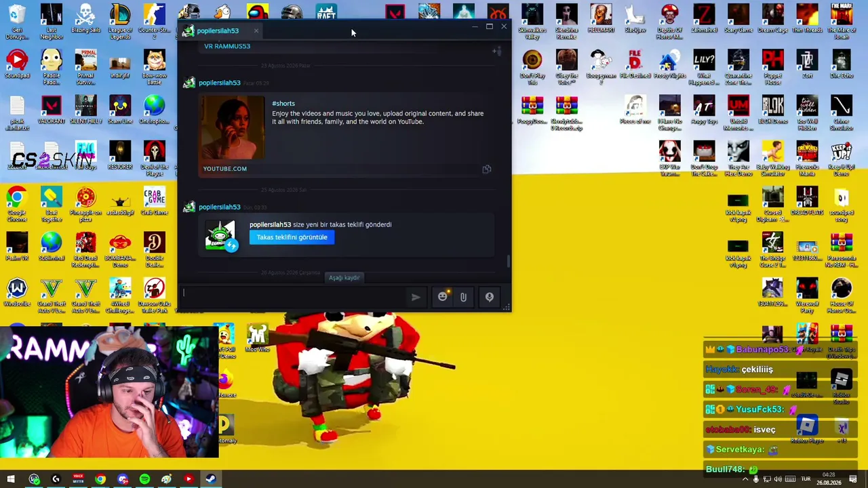The width and height of the screenshot is (868, 488).
Task: Click 'Takas teklifini görüntüle' button in chat
Action: click(292, 237)
